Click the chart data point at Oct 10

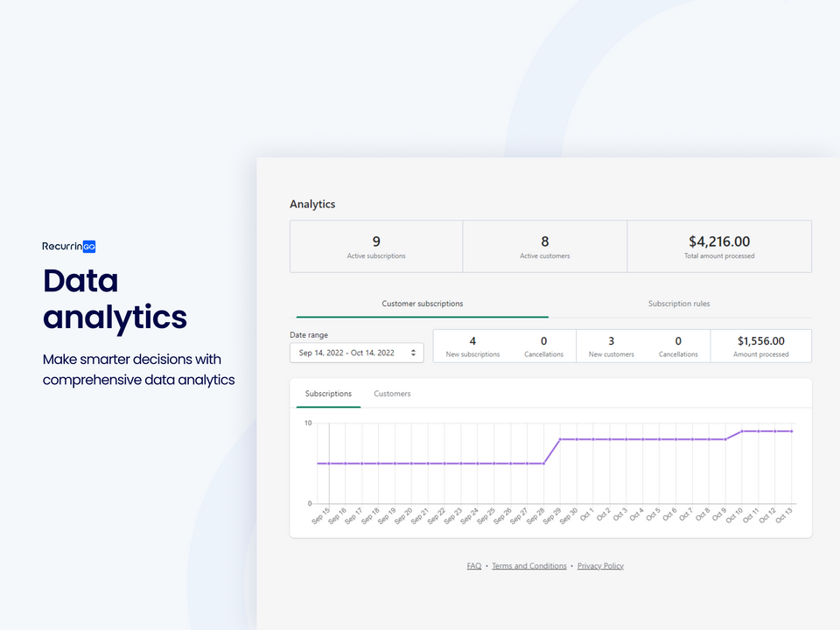coord(742,431)
